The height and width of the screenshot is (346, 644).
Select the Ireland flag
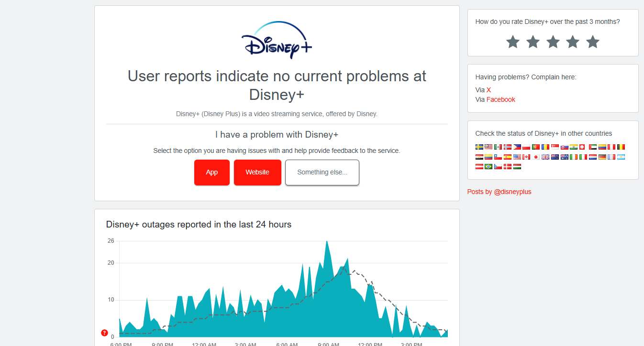pyautogui.click(x=574, y=157)
